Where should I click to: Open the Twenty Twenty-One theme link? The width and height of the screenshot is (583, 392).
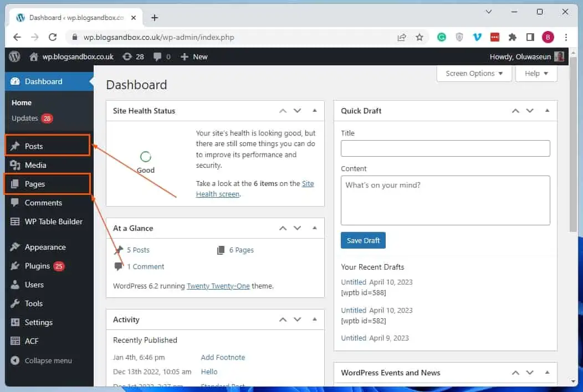coord(218,286)
